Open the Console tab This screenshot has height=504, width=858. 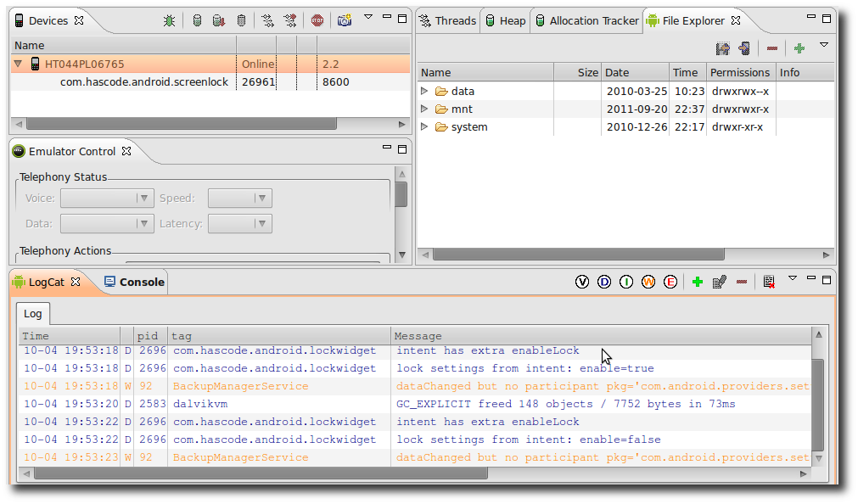point(134,282)
